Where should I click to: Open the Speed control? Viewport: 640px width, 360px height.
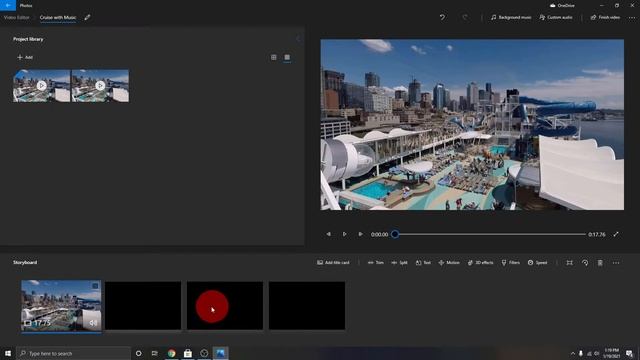(537, 263)
